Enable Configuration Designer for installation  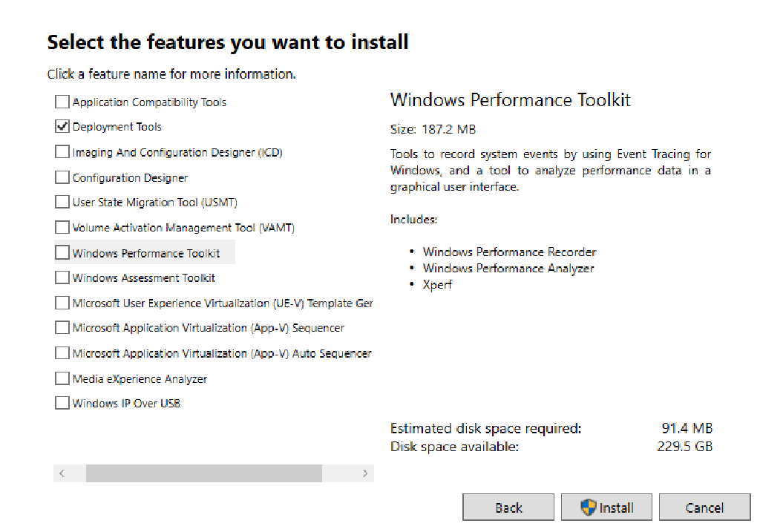tap(62, 177)
